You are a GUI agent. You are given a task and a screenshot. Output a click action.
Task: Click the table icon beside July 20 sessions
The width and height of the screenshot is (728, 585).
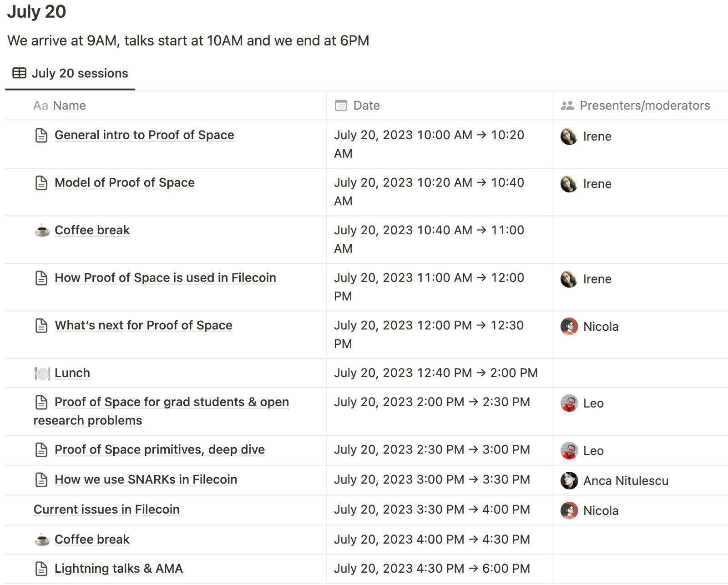(x=19, y=73)
